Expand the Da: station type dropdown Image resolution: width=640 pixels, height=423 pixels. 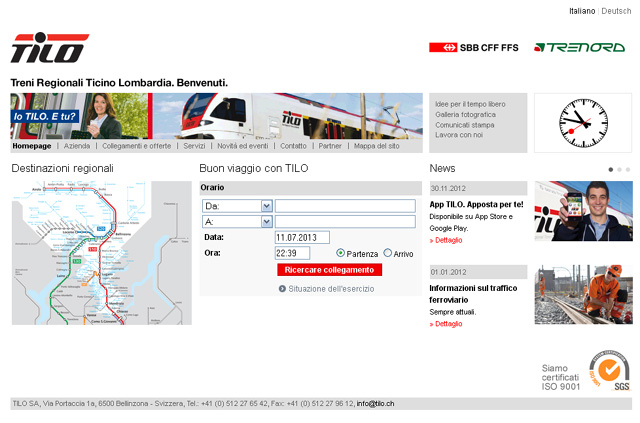pyautogui.click(x=266, y=206)
